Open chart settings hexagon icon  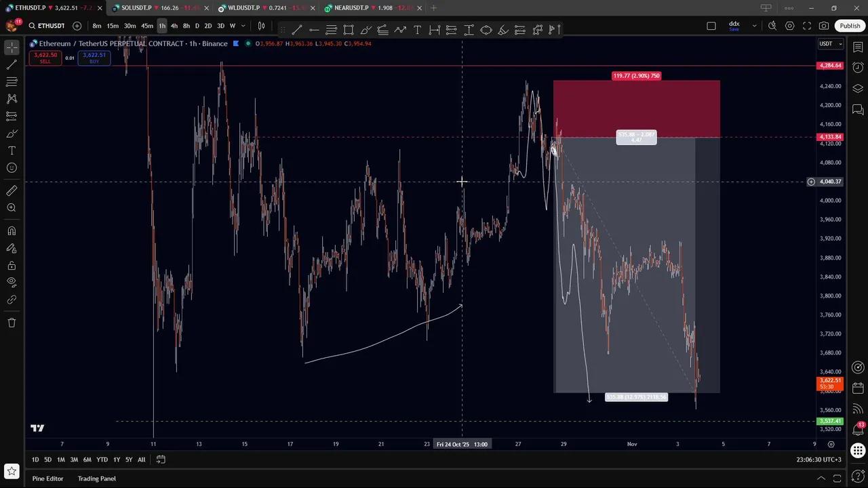[x=790, y=26]
